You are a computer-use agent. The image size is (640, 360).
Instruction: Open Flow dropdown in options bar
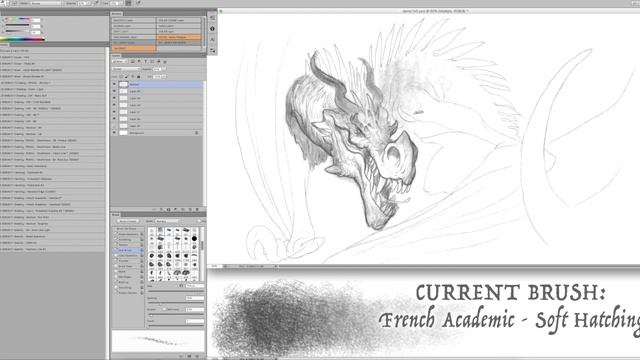point(120,3)
